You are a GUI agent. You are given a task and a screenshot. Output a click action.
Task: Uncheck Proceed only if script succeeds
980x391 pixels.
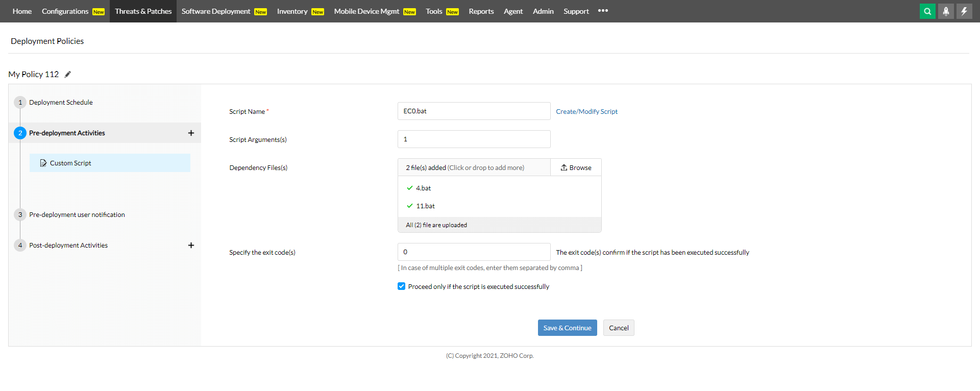(402, 286)
